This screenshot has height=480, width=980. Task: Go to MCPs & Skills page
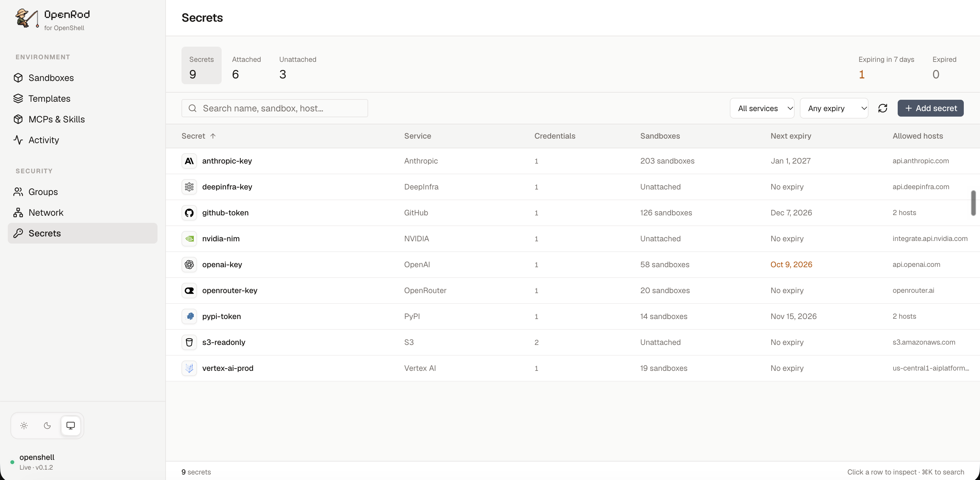coord(83,119)
